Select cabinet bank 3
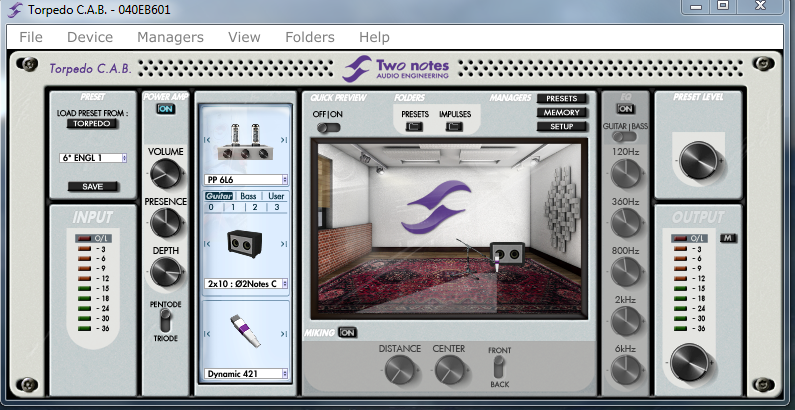 coord(277,207)
